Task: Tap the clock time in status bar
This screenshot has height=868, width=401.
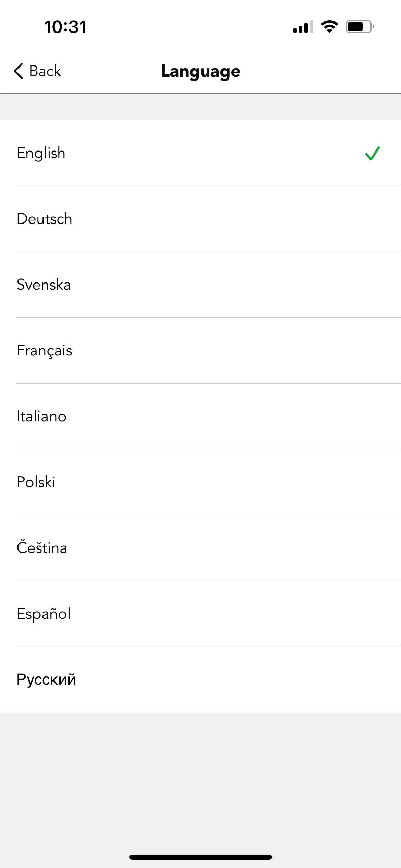Action: [65, 27]
